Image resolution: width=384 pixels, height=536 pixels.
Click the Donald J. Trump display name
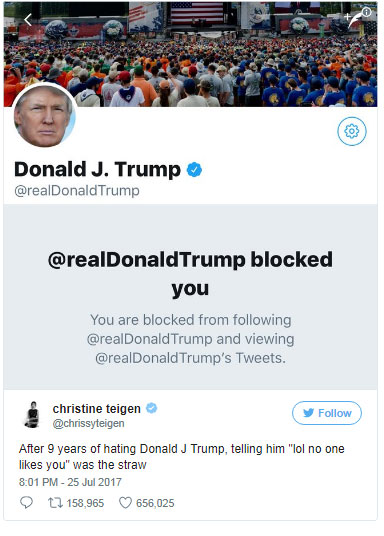click(x=97, y=169)
